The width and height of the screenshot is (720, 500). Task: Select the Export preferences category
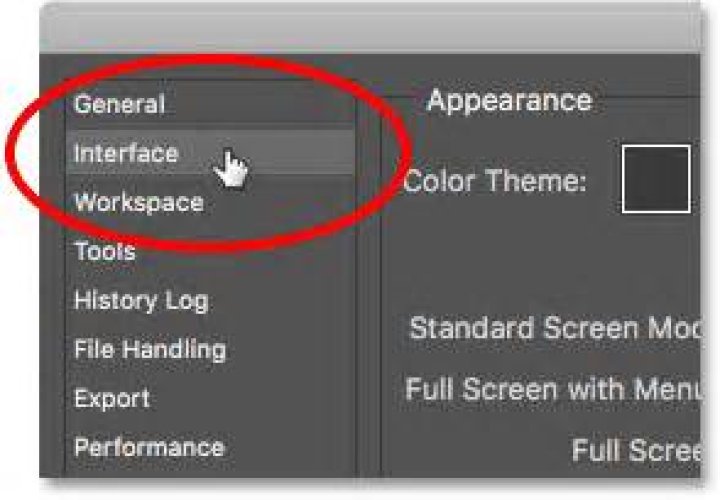click(111, 398)
